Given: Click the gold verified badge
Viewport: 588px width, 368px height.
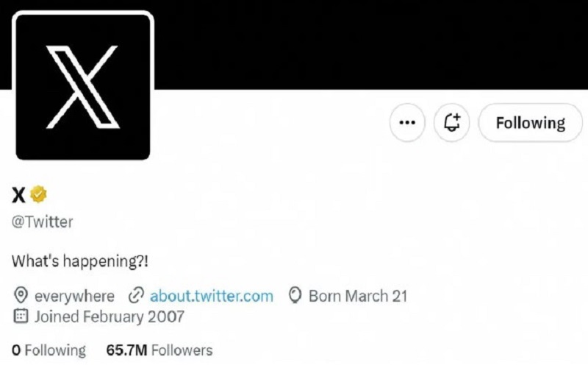Looking at the screenshot, I should (x=38, y=194).
